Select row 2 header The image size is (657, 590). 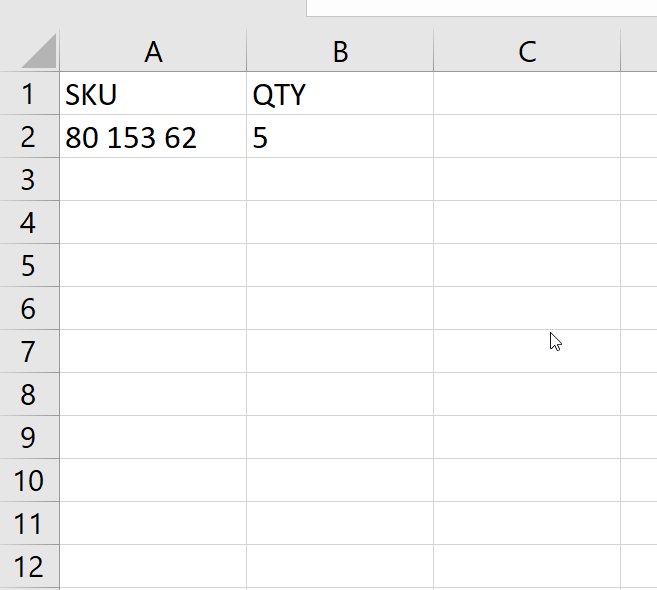point(29,137)
